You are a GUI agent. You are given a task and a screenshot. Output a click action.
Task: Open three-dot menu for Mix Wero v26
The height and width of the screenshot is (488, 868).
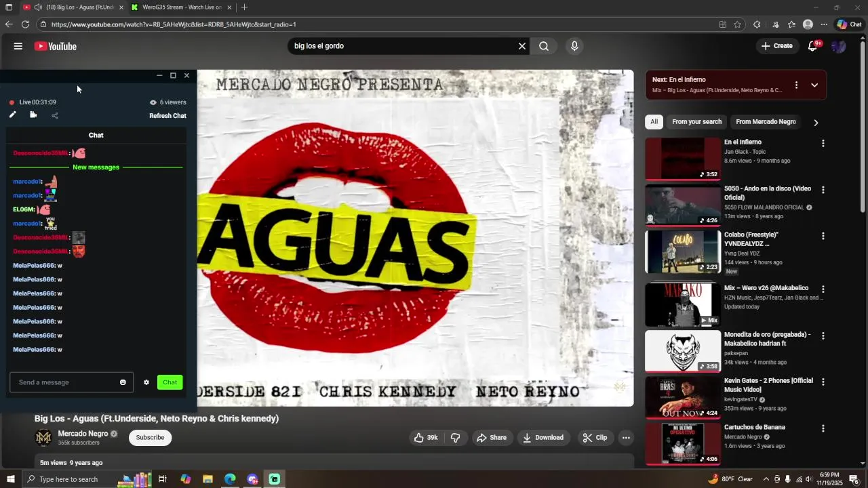pyautogui.click(x=823, y=289)
